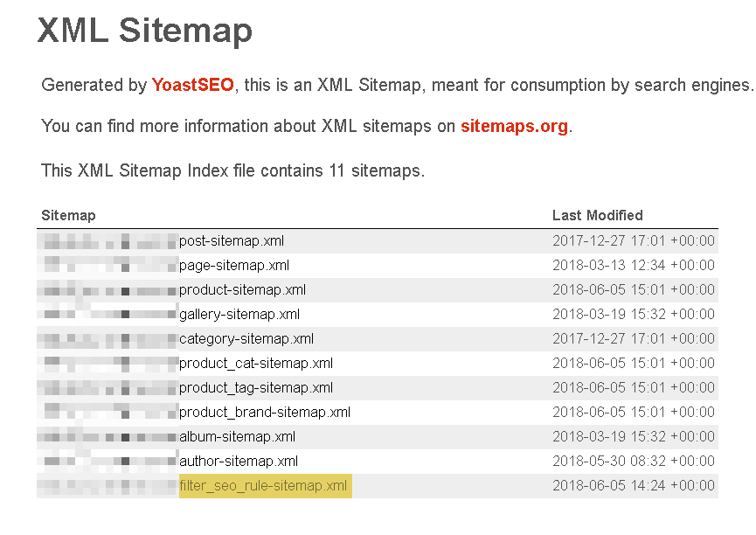Screen dimensions: 756x535
Task: Open product-sitemap.xml link
Action: [x=242, y=289]
